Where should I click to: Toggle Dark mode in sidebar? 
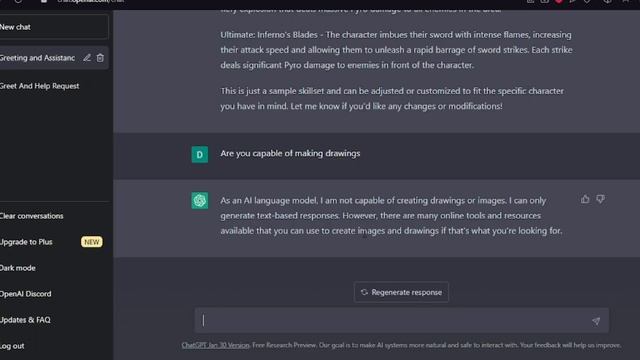click(x=18, y=268)
